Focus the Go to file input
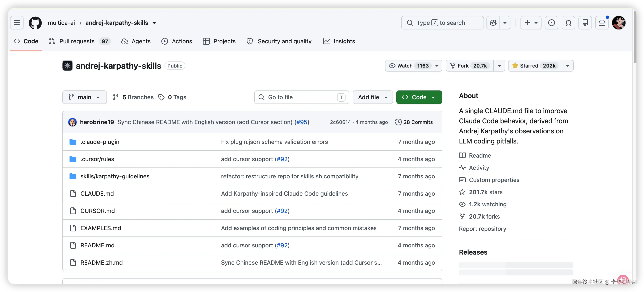644x292 pixels. pos(301,97)
